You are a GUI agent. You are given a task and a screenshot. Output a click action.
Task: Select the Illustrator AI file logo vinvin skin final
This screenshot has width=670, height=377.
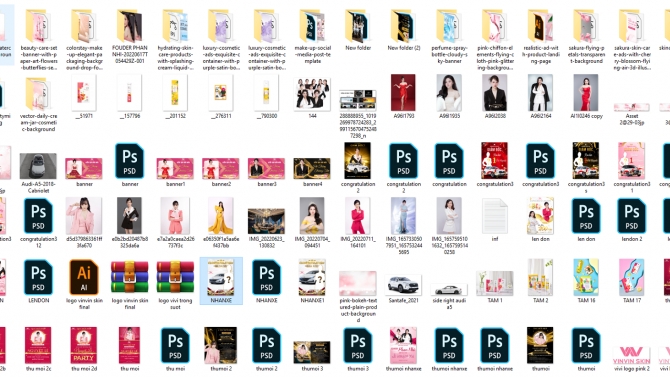[x=84, y=277]
